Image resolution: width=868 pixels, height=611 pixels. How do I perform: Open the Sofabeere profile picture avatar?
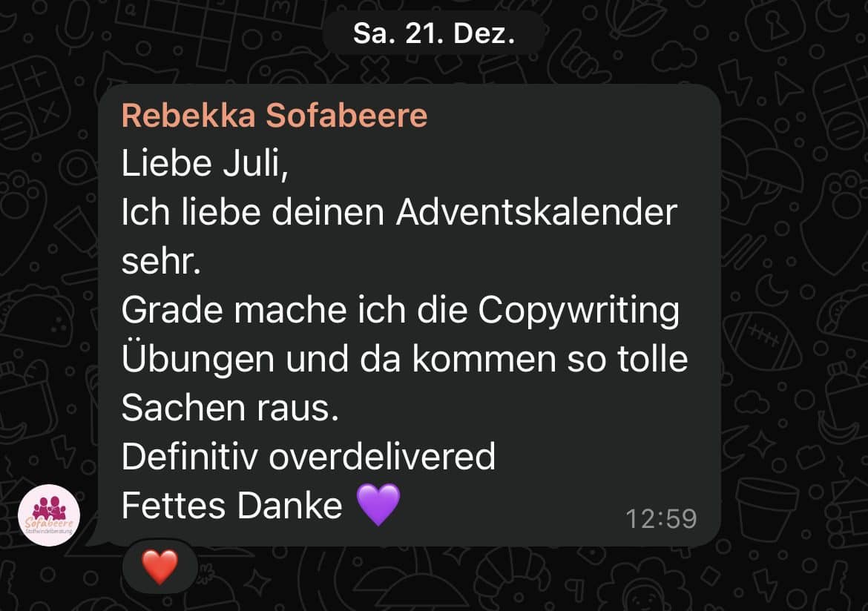[x=49, y=515]
